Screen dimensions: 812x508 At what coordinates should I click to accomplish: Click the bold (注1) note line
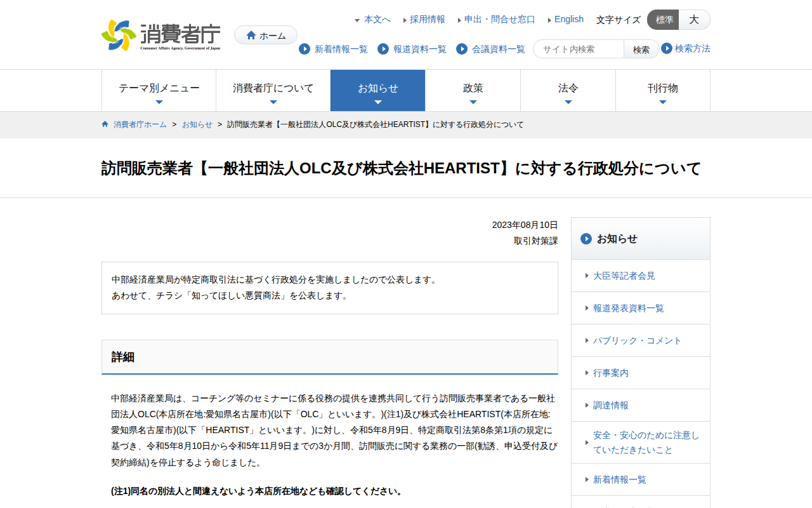click(257, 491)
